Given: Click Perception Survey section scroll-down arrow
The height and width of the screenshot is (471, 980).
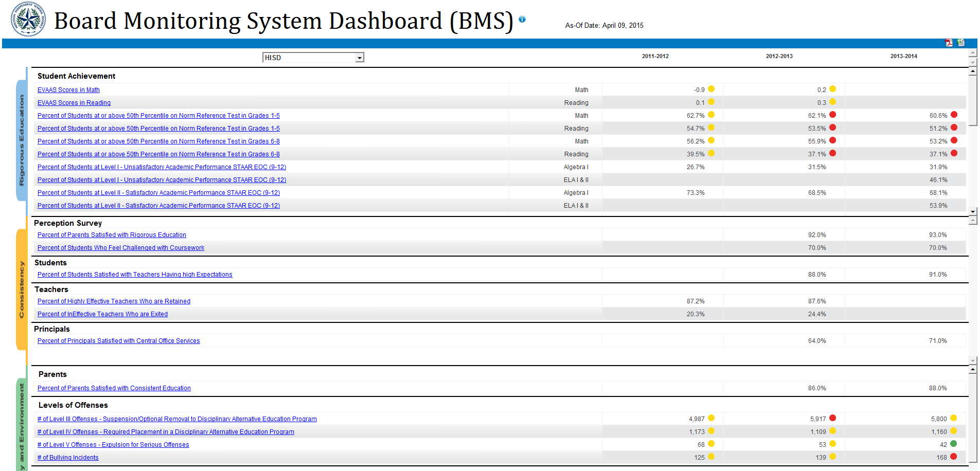Looking at the screenshot, I should 973,360.
